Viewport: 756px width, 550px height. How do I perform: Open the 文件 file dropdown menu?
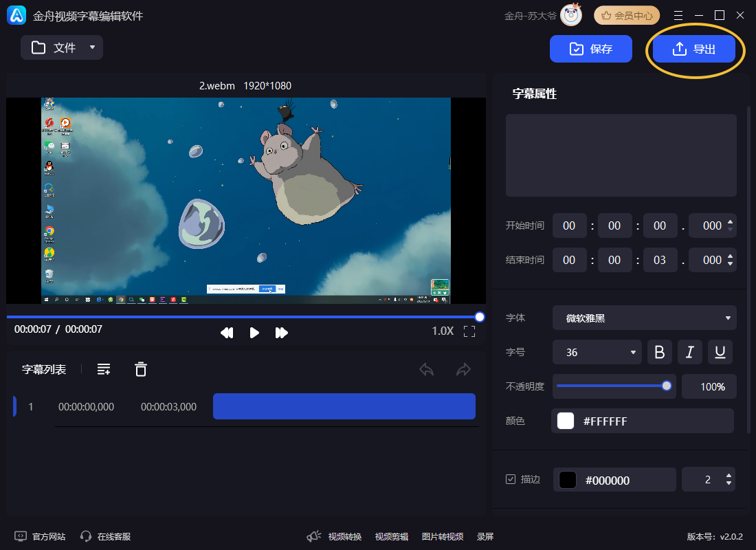62,47
